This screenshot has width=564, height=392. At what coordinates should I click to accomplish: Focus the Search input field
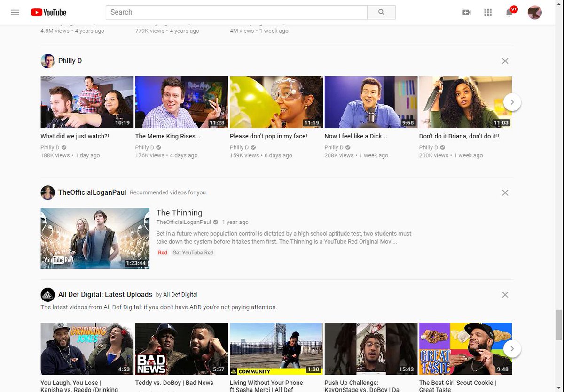(x=237, y=12)
